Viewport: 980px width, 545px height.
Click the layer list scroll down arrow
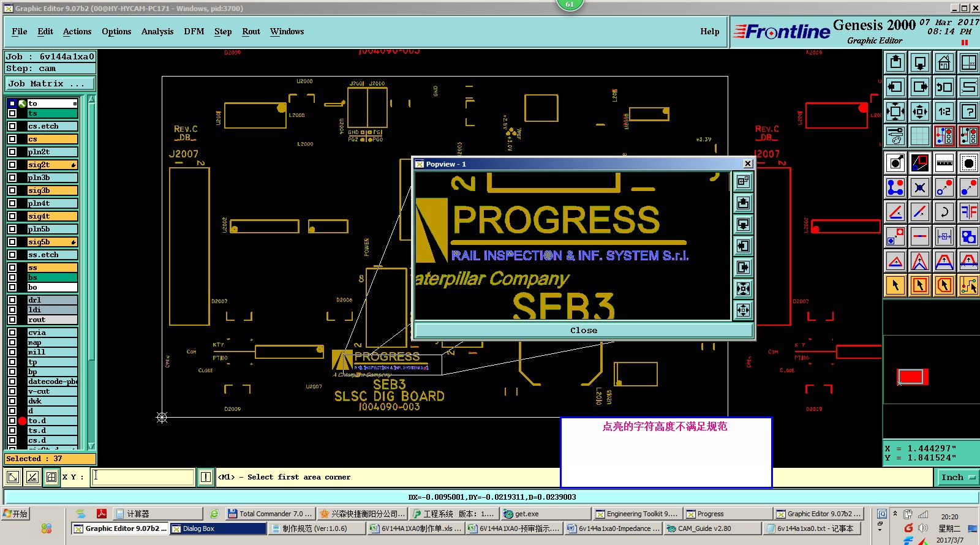pyautogui.click(x=92, y=446)
